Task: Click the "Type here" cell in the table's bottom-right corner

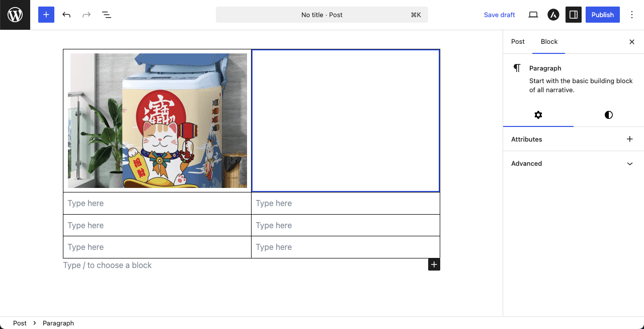Action: pyautogui.click(x=346, y=247)
